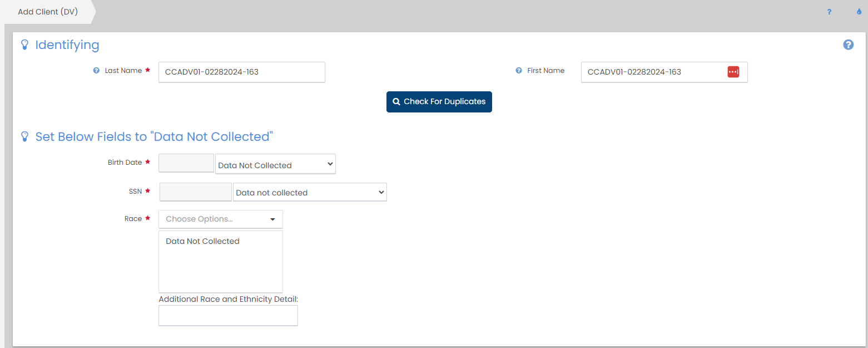The height and width of the screenshot is (348, 868).
Task: Click the SSN input box
Action: tap(195, 192)
